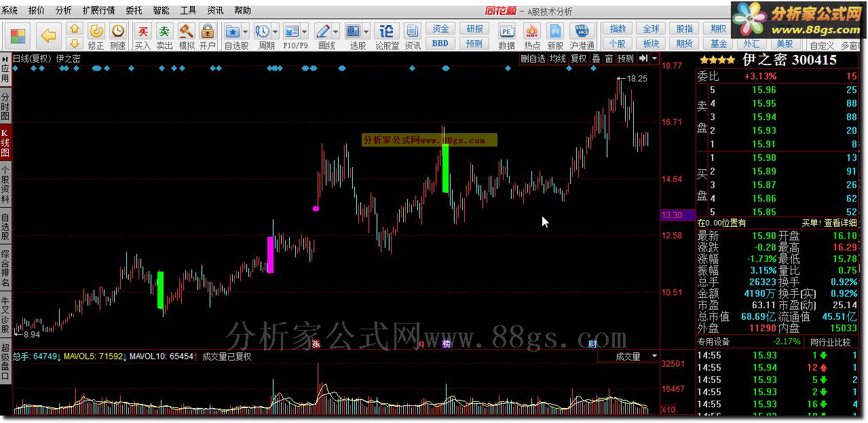Viewport: 868px width, 423px height.
Task: Click the 周期 period clock icon
Action: pyautogui.click(x=262, y=31)
